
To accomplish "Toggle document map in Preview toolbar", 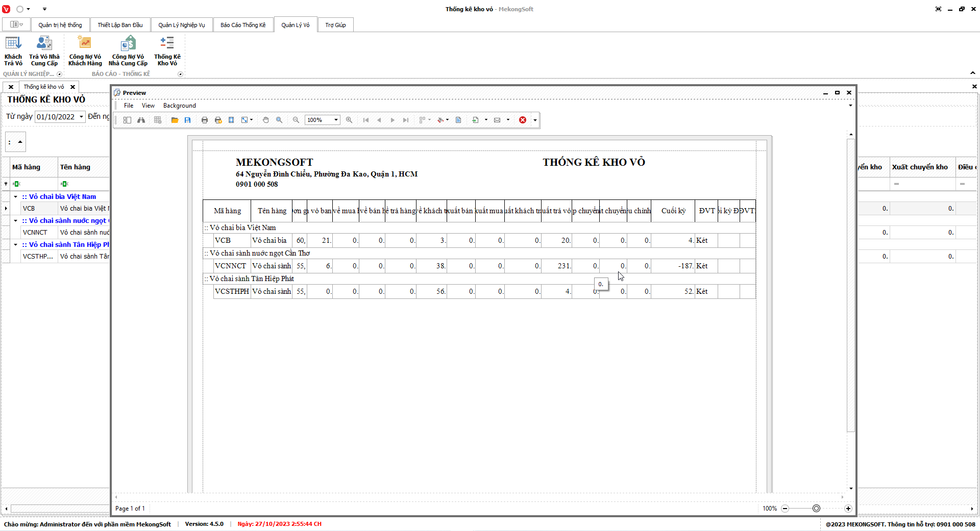I will point(128,120).
